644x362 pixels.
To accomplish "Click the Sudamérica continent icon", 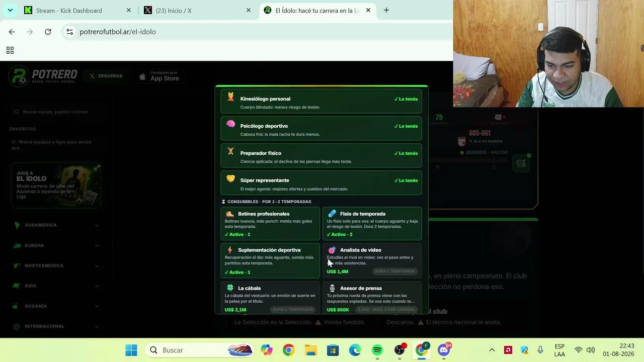I will [17, 225].
